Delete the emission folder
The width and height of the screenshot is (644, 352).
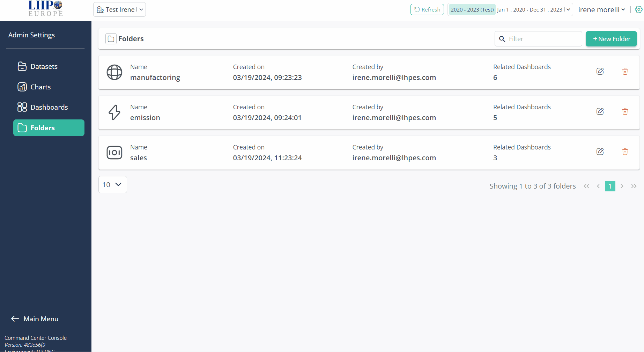(x=625, y=111)
